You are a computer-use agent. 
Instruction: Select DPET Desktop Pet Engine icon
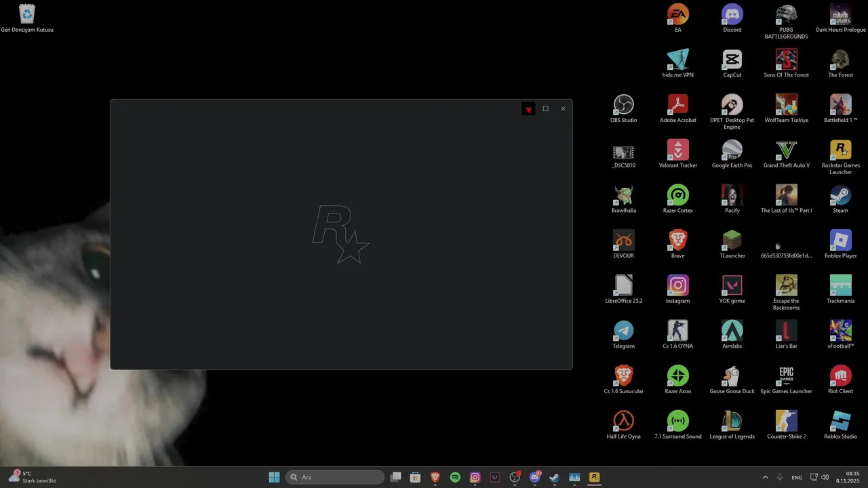coord(732,112)
